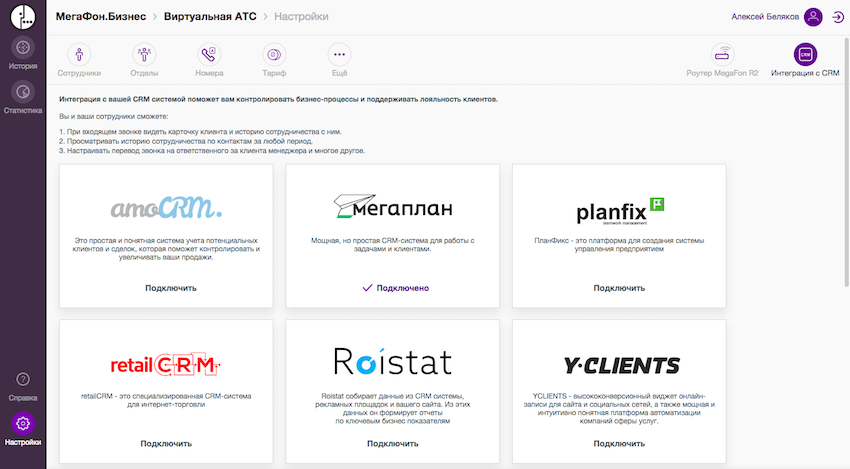The image size is (850, 469).
Task: Click the MegaFon logo icon
Action: (x=23, y=17)
